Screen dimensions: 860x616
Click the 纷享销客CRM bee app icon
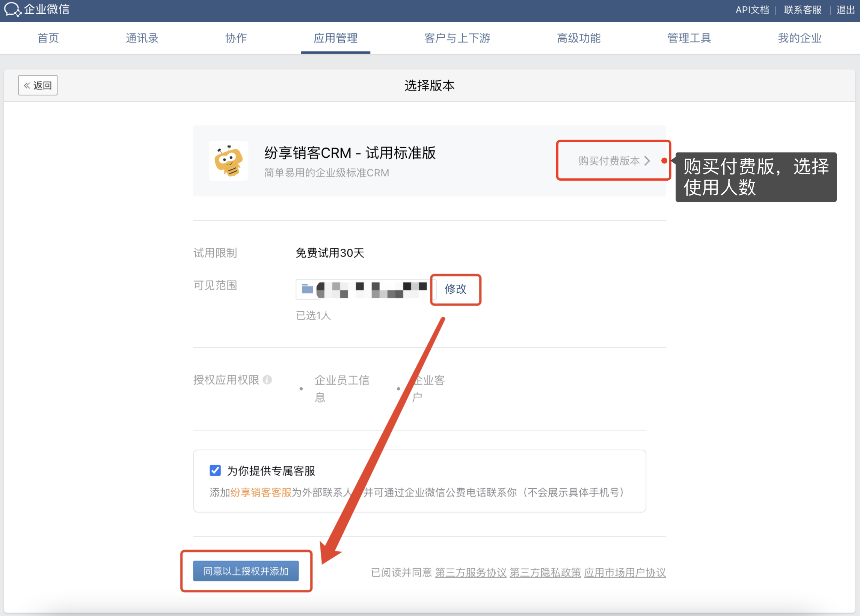pos(229,161)
